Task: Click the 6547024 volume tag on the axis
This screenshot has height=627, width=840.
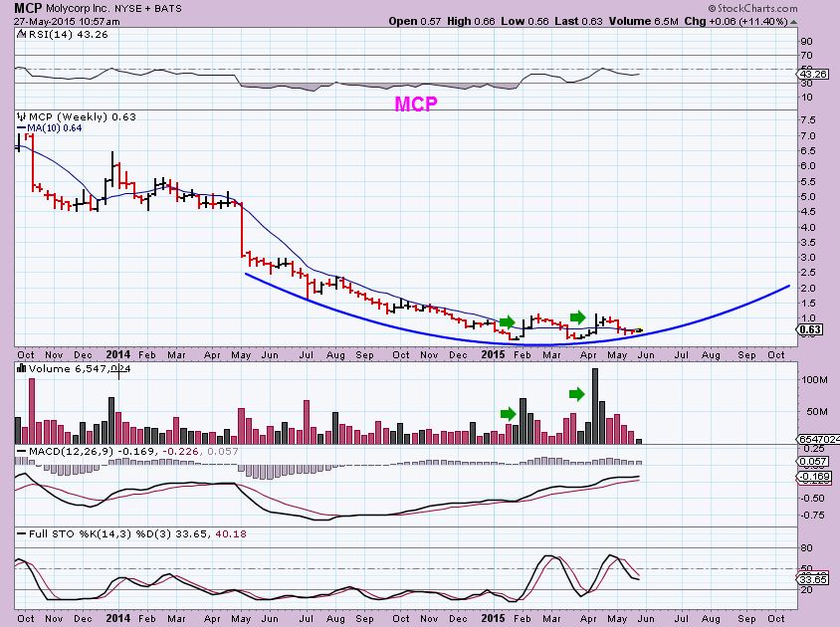Action: click(818, 439)
